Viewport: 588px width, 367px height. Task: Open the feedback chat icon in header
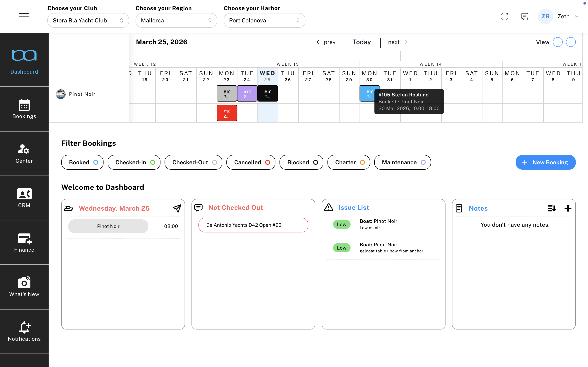pyautogui.click(x=525, y=16)
